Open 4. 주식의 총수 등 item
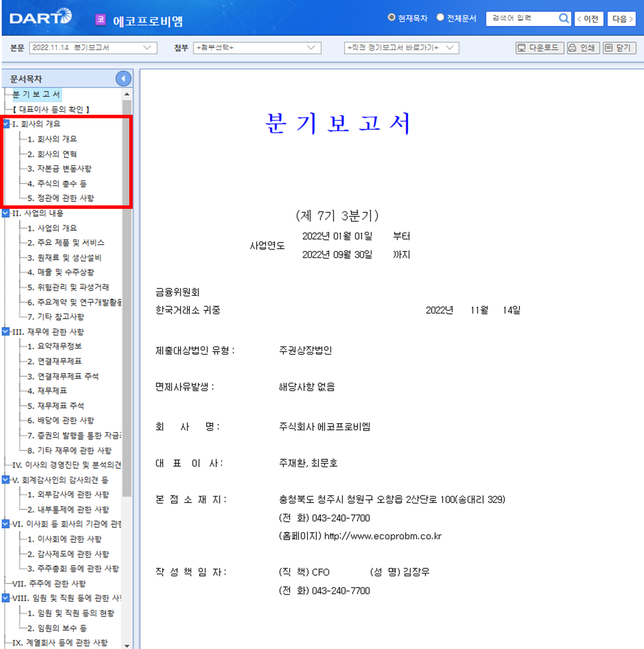 57,183
